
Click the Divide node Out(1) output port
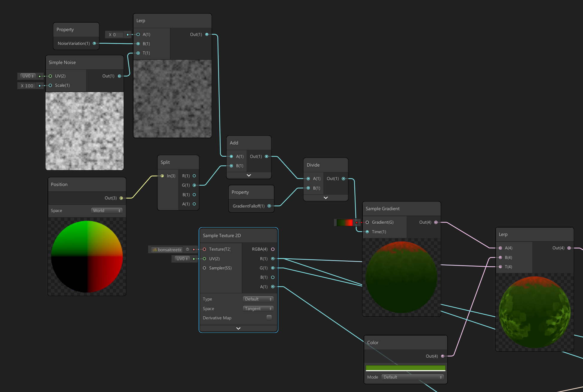pos(343,179)
